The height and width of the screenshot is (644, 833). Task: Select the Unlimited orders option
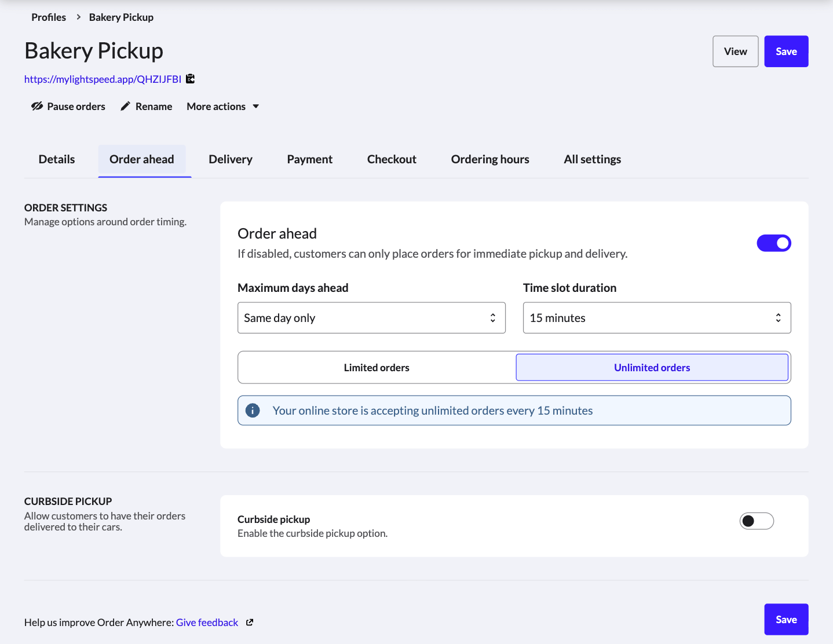coord(652,368)
